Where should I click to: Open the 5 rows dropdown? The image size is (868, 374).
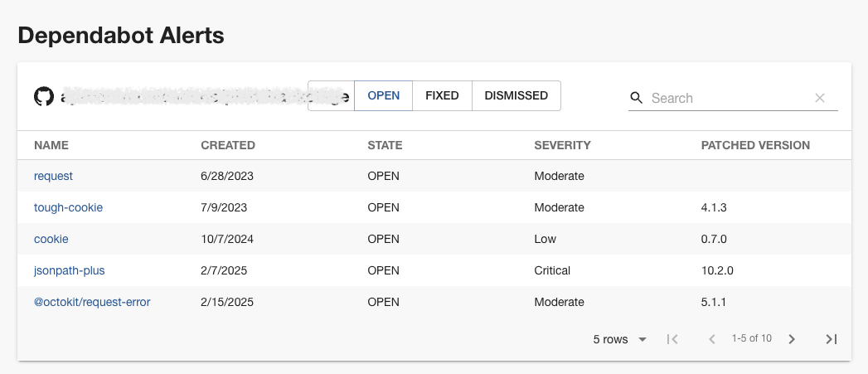coord(619,339)
